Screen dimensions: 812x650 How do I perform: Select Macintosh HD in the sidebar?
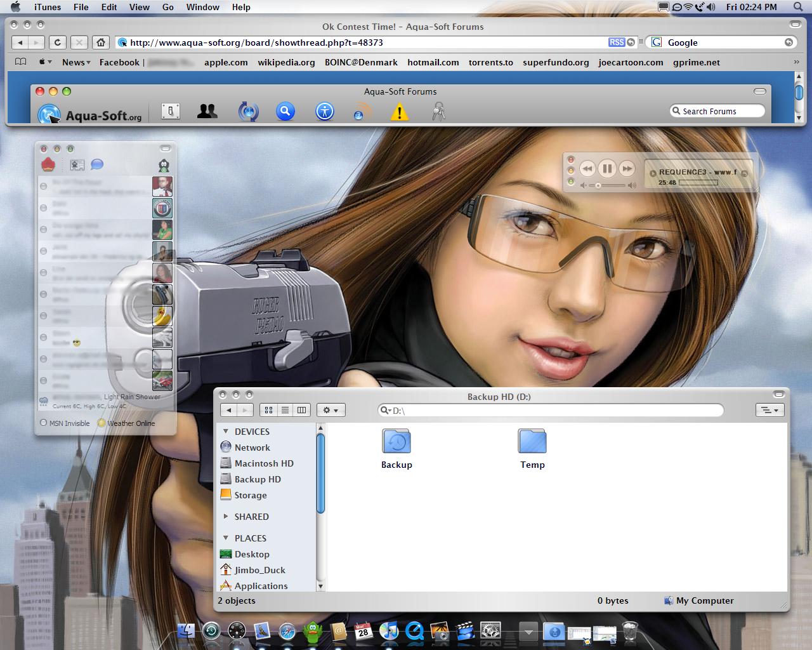tap(257, 463)
